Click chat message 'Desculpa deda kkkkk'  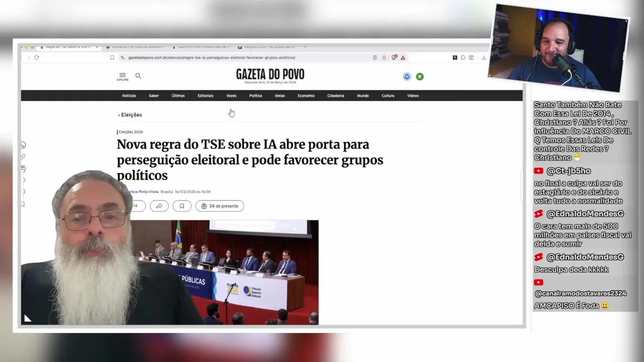pos(572,269)
